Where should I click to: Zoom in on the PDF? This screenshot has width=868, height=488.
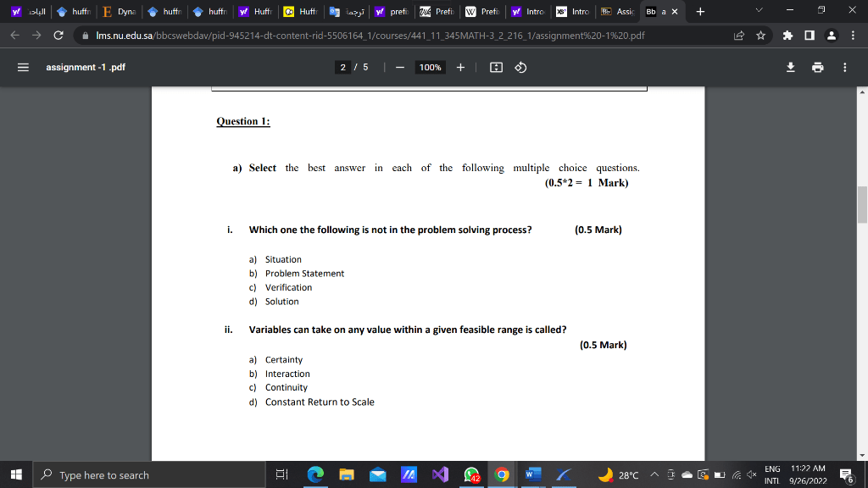coord(460,67)
